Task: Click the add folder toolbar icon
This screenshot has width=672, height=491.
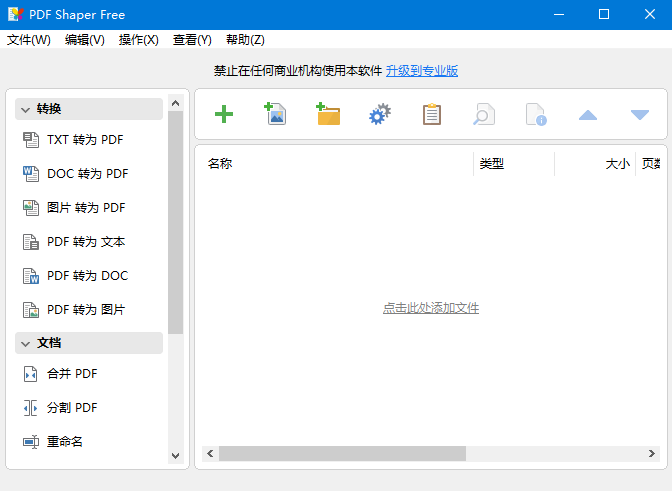Action: tap(328, 114)
